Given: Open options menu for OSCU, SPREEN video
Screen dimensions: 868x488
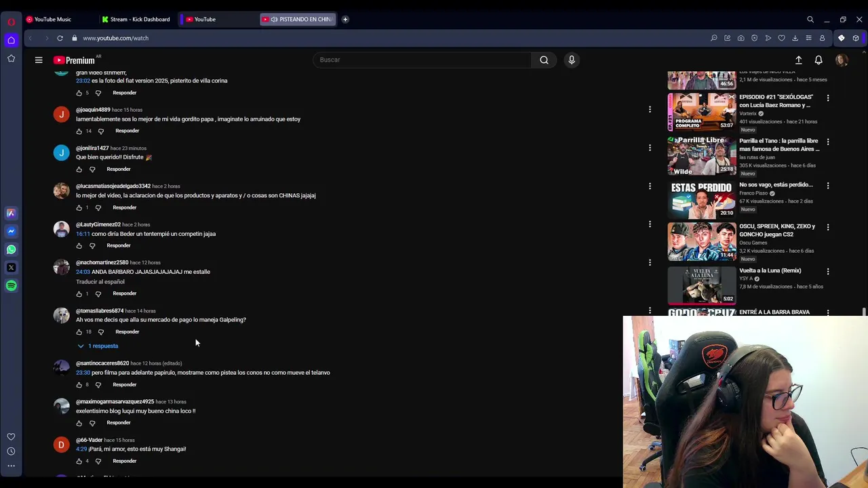Looking at the screenshot, I should point(828,227).
